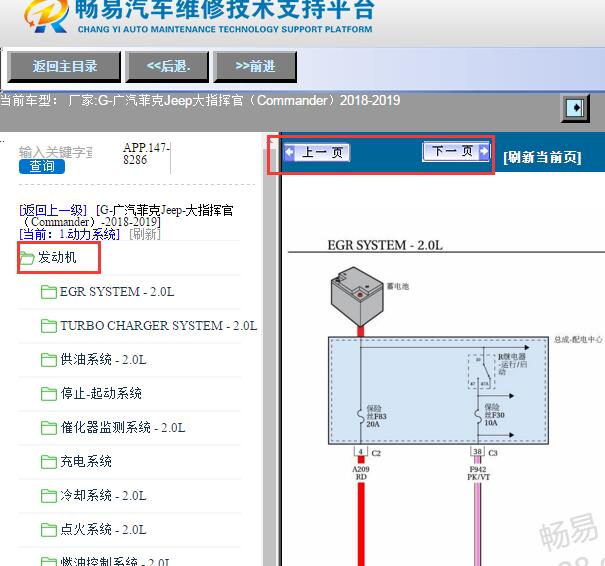Open 供油系统 - 2.0L tree item
The width and height of the screenshot is (605, 566).
[103, 360]
